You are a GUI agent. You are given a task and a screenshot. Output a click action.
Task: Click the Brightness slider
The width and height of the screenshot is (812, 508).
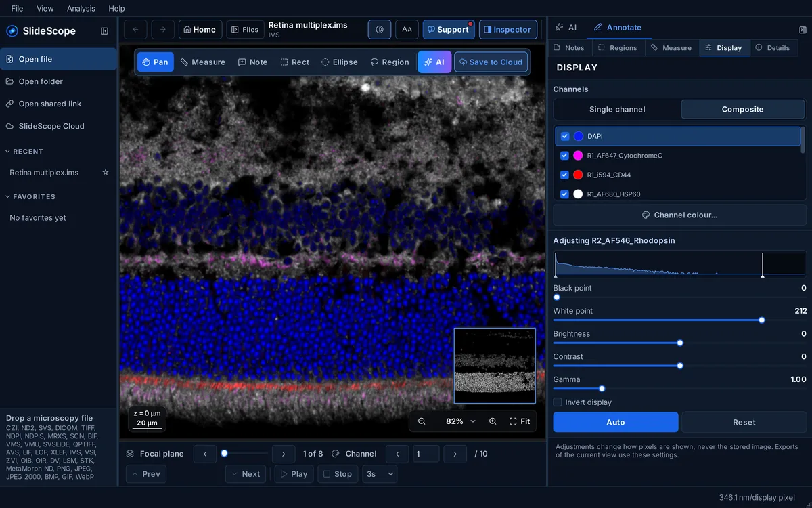[680, 343]
